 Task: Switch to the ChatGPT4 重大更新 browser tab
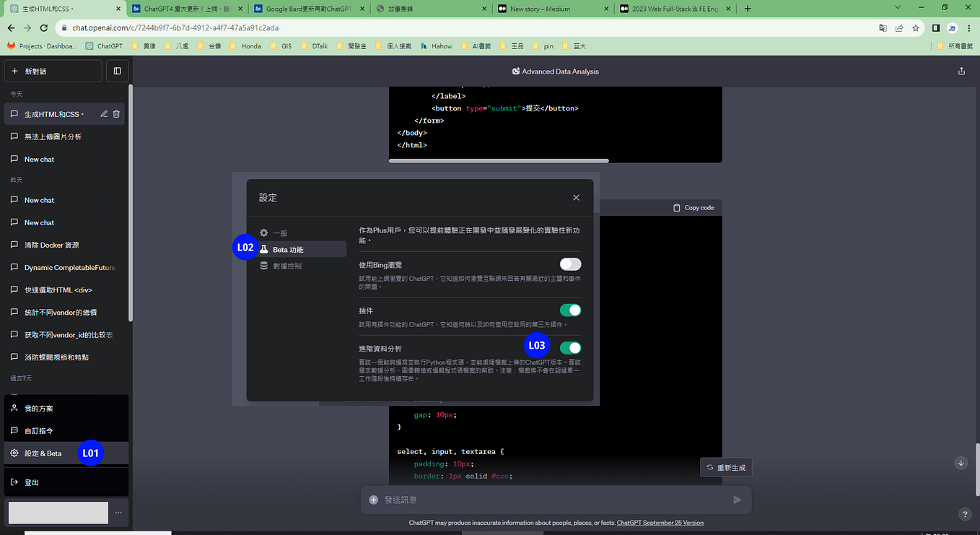[x=186, y=9]
